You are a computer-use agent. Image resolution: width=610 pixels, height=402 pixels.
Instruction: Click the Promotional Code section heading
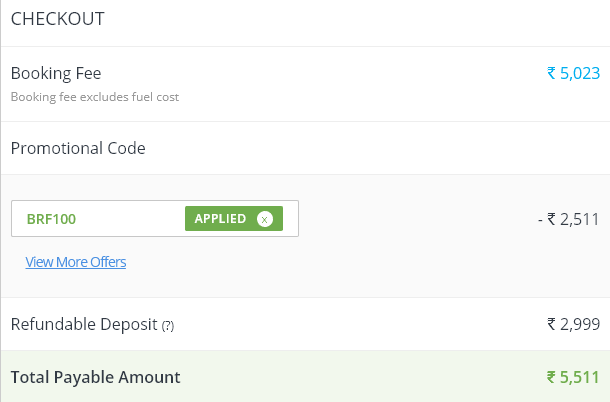pyautogui.click(x=78, y=148)
